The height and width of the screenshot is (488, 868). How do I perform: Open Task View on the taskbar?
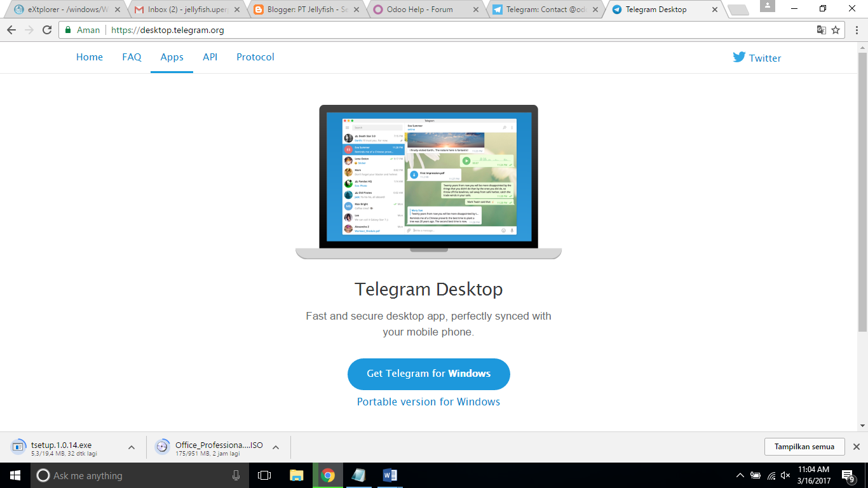(264, 475)
